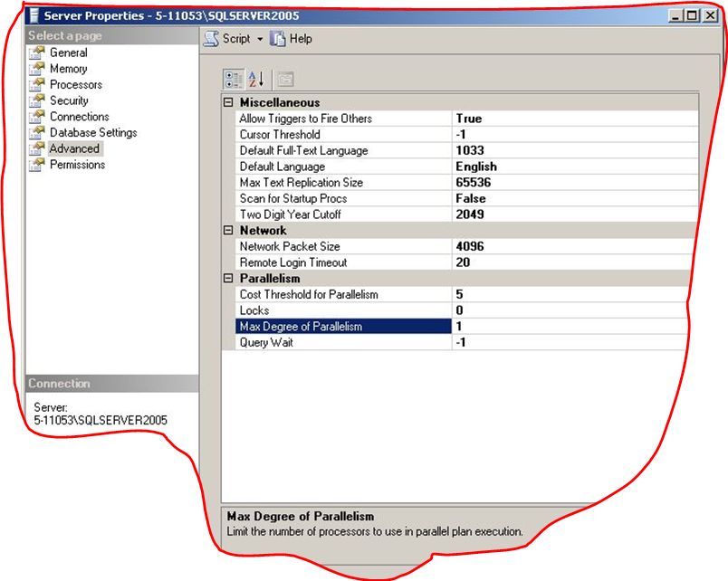This screenshot has height=581, width=728.
Task: Select the Database Settings page
Action: (91, 132)
